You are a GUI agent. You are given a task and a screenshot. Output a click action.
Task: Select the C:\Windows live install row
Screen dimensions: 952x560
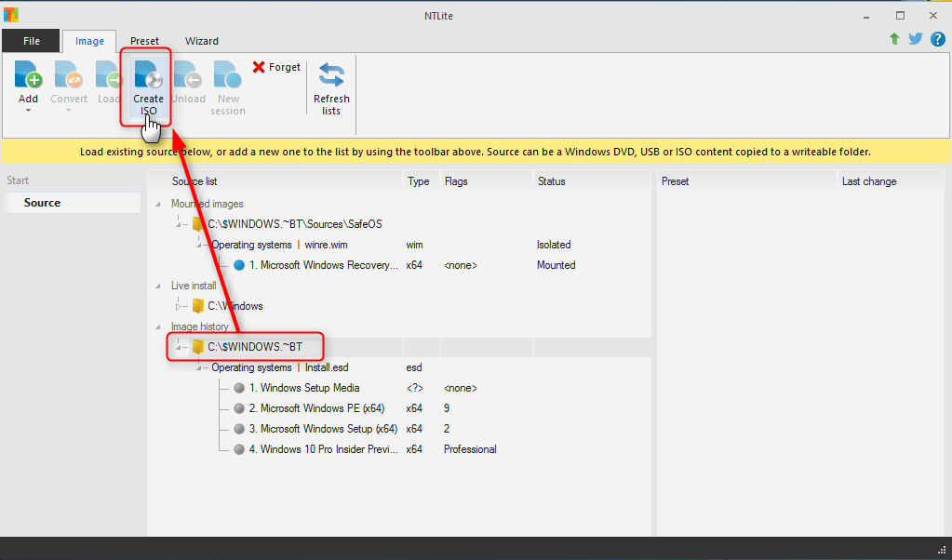point(235,306)
